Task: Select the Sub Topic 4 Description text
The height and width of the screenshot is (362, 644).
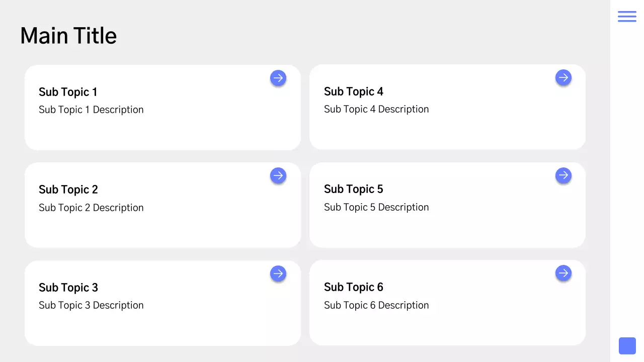Action: (376, 109)
